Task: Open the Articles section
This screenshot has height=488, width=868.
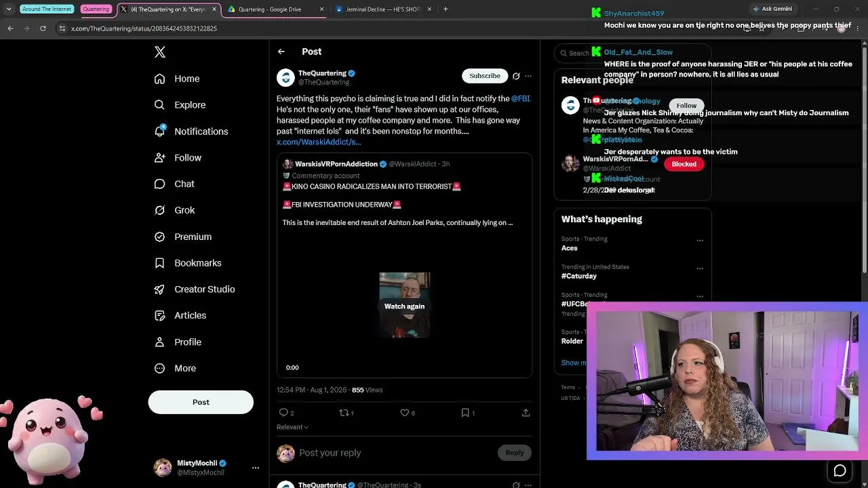Action: 180,315
